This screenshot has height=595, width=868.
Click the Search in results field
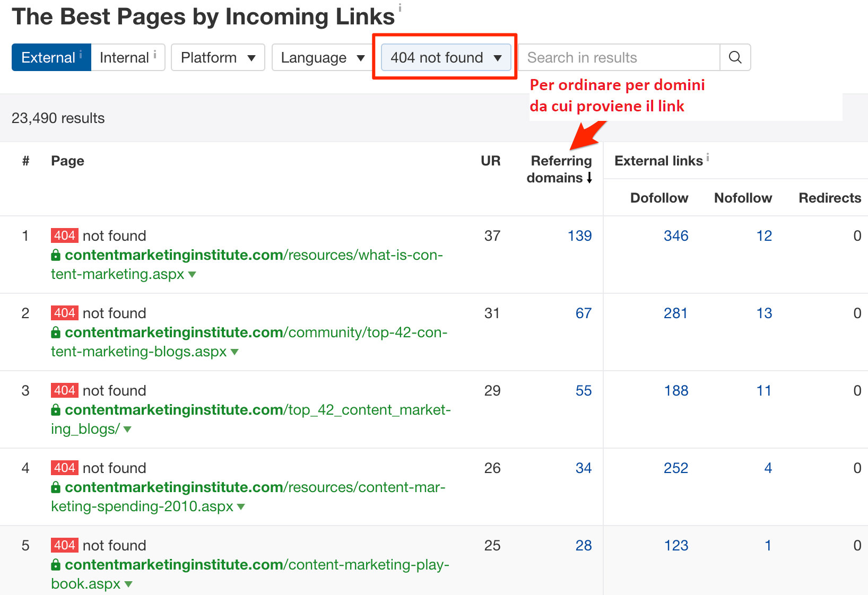pos(619,57)
